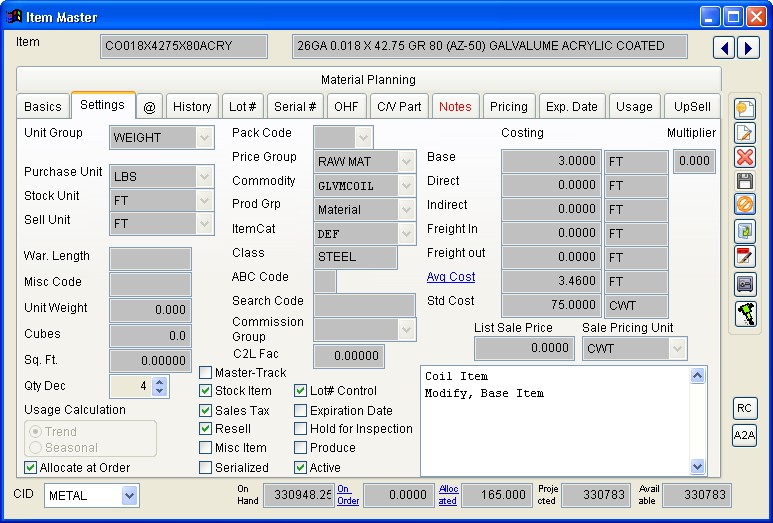This screenshot has width=773, height=523.
Task: Click the green pushpin icon
Action: [x=744, y=313]
